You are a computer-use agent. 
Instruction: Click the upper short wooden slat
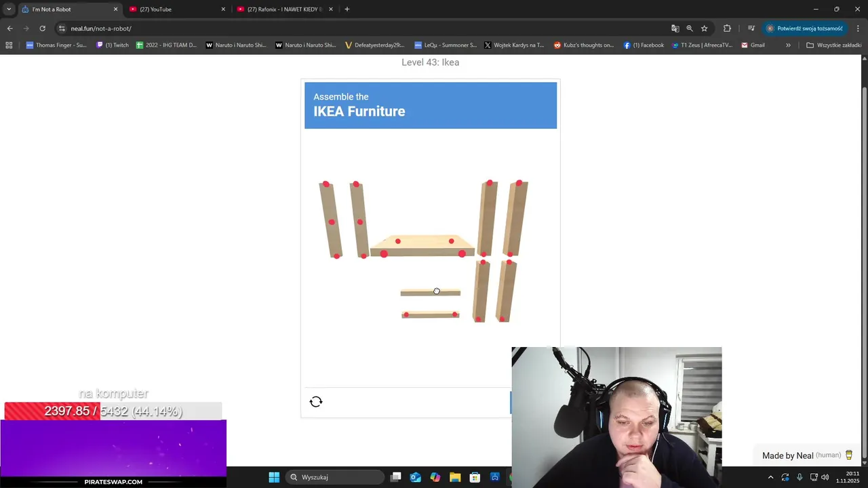[430, 292]
